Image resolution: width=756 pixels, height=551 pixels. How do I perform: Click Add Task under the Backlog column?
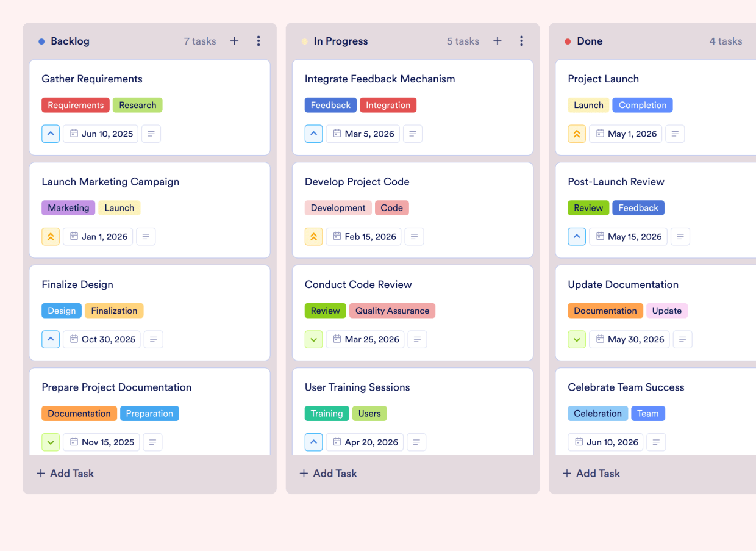coord(65,473)
